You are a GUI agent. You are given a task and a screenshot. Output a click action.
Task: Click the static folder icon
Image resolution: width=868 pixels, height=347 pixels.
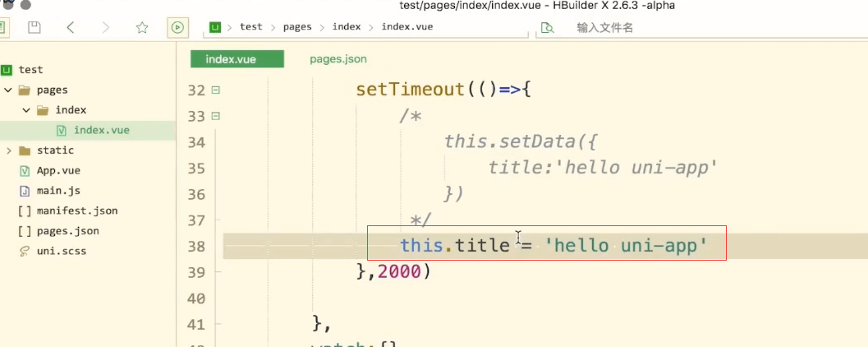point(25,150)
